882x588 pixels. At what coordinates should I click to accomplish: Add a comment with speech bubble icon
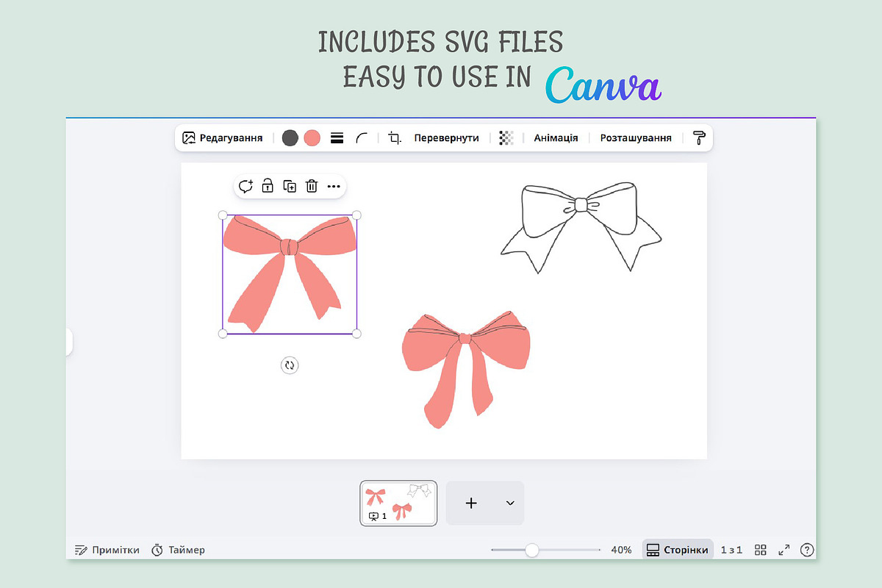245,186
